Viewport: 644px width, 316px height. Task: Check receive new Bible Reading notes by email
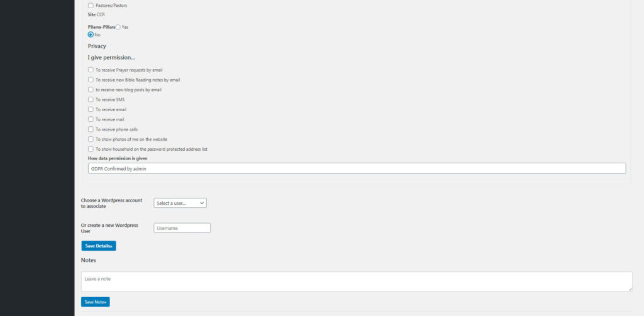coord(91,80)
